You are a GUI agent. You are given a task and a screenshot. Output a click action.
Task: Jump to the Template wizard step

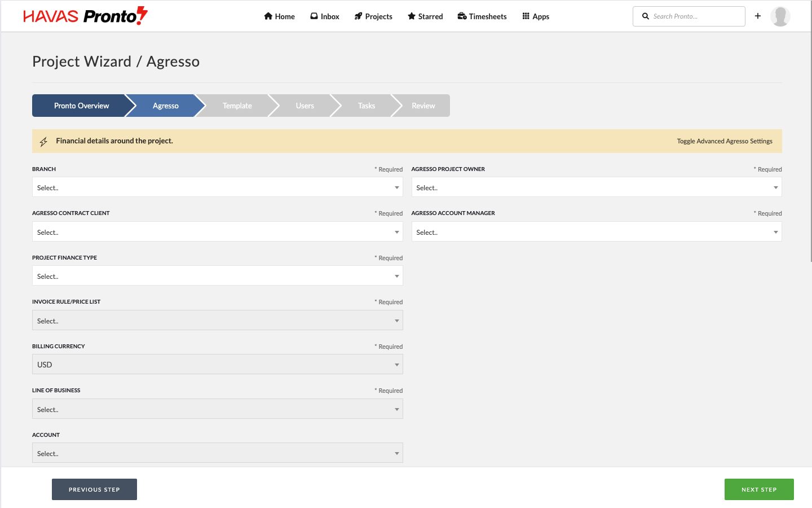[237, 106]
